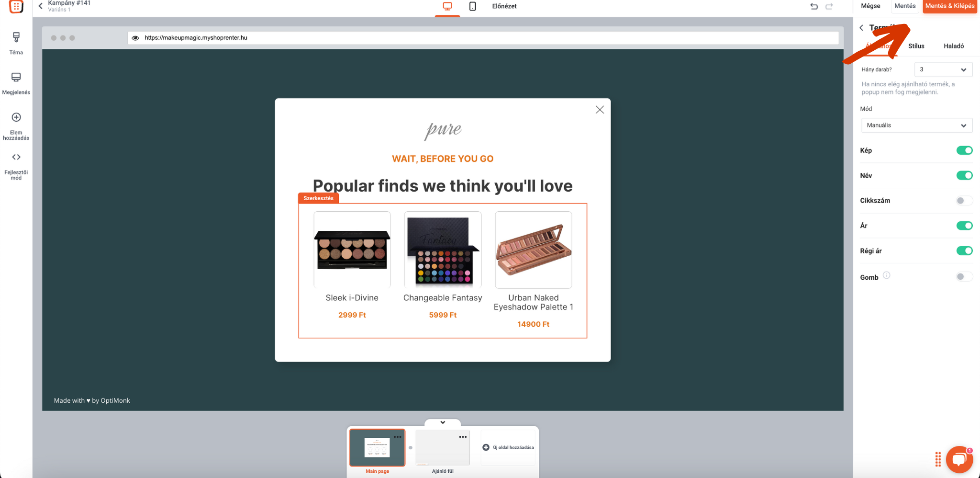Enable the Gomb switch

pyautogui.click(x=964, y=276)
